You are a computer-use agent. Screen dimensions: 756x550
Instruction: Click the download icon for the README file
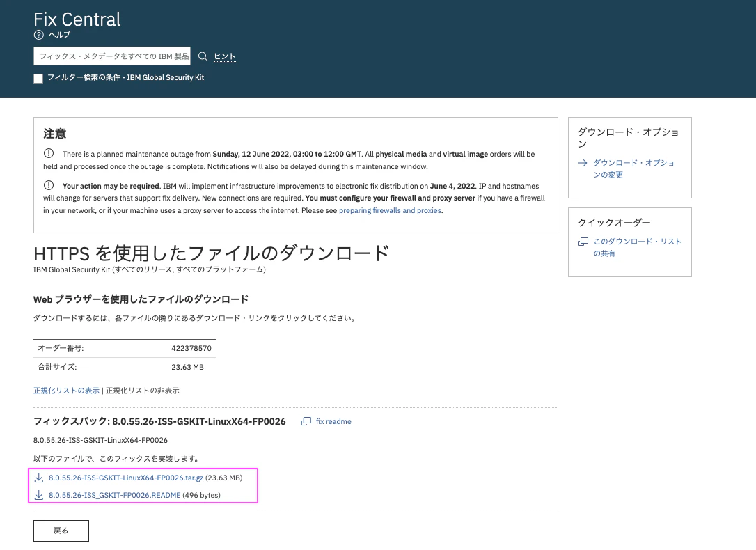click(39, 495)
